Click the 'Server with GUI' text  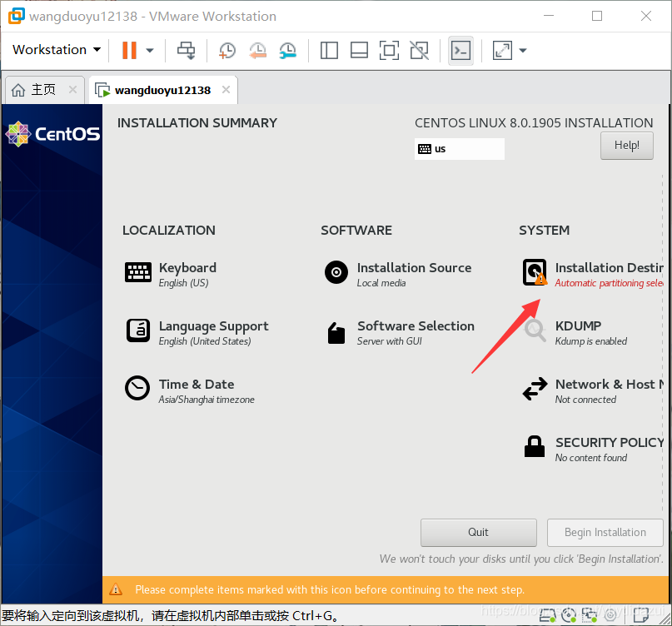tap(389, 341)
